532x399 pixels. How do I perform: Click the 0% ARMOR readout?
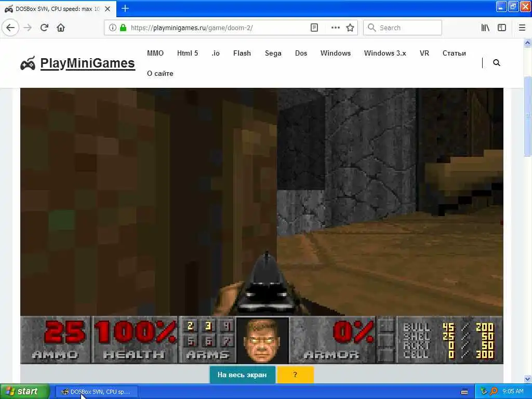click(332, 340)
